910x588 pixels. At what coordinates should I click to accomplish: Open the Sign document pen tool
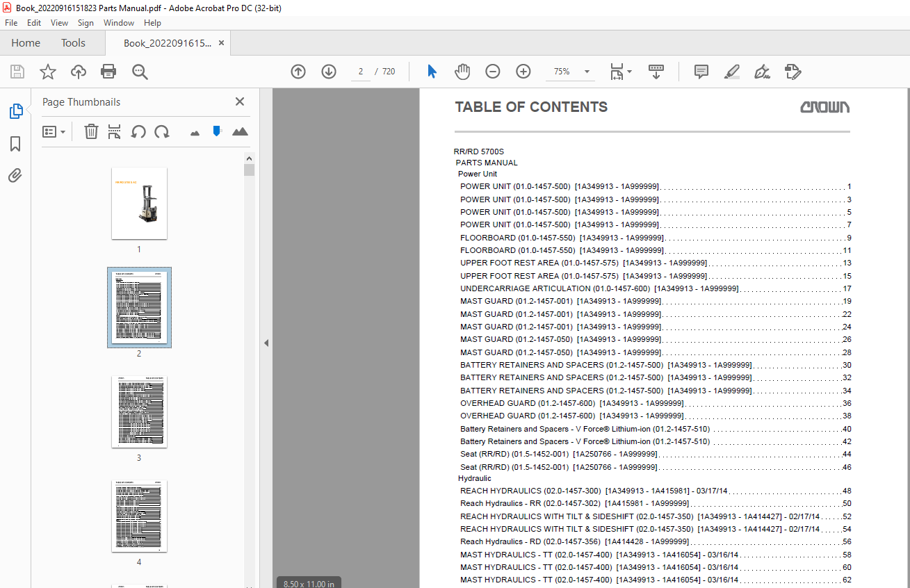762,72
